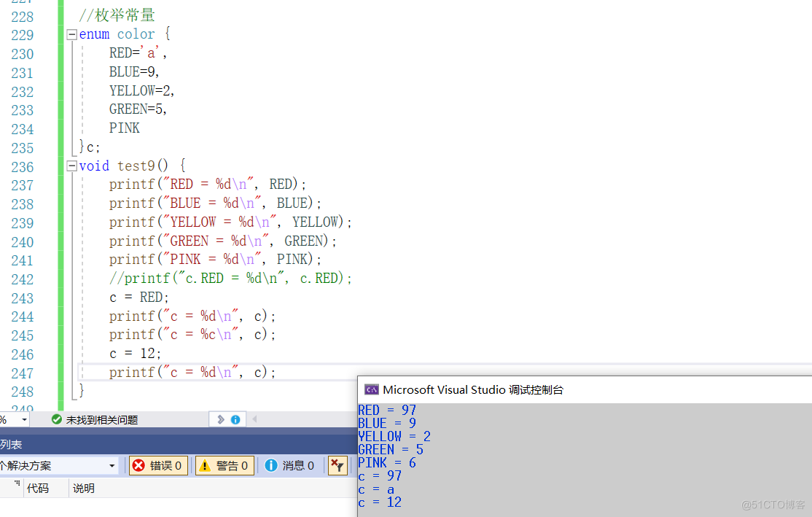The width and height of the screenshot is (812, 517).
Task: Place cursor on the //枚举常量 comment
Action: (x=117, y=15)
